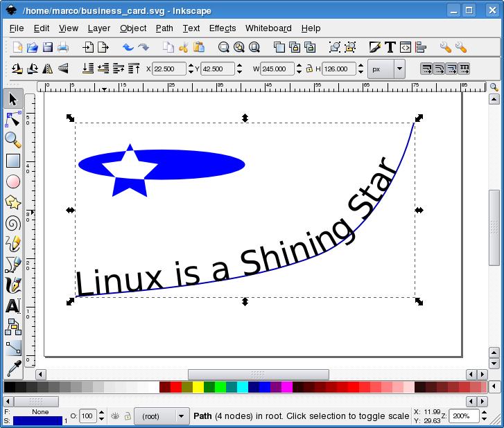This screenshot has height=428, width=504.
Task: Select the Dropper color picker tool
Action: coord(13,368)
